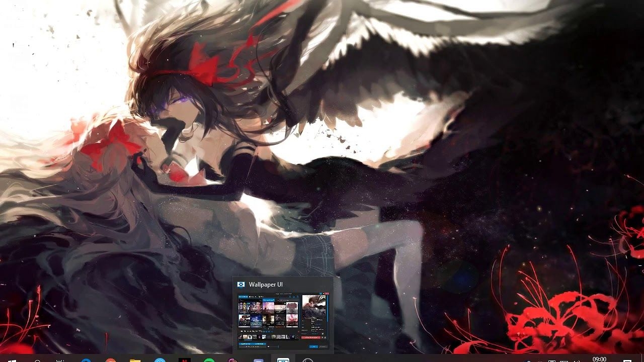Image resolution: width=644 pixels, height=362 pixels.
Task: Open Spotify from the taskbar
Action: 209,359
